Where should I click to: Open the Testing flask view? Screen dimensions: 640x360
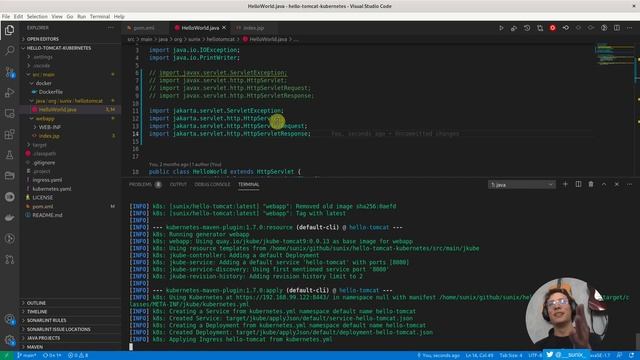pyautogui.click(x=9, y=155)
